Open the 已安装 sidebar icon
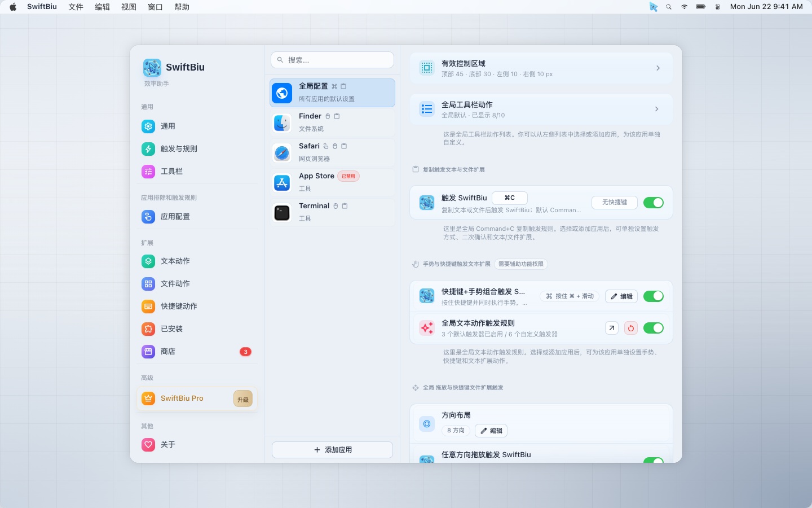The height and width of the screenshot is (508, 812). tap(148, 329)
